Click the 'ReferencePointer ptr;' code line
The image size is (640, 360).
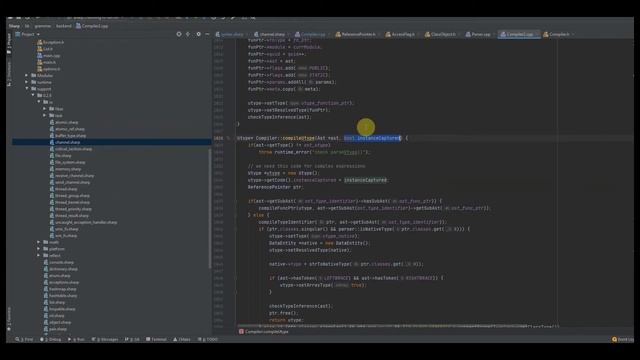(275, 187)
